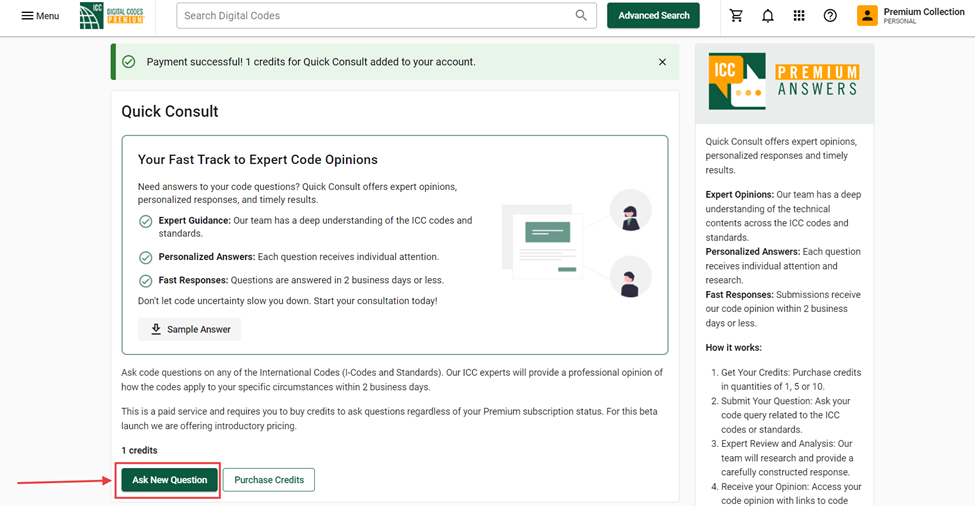This screenshot has height=506, width=975.
Task: Open Advanced Search
Action: point(654,16)
